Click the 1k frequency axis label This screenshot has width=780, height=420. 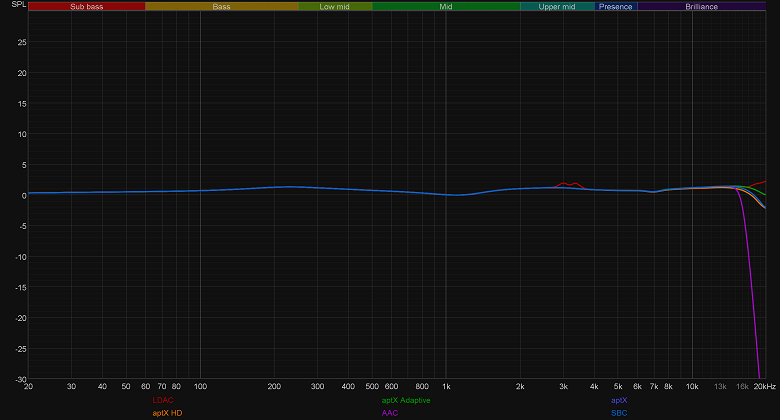[446, 386]
